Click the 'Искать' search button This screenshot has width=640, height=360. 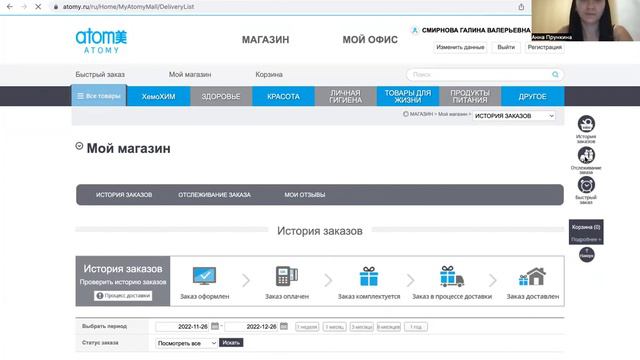pos(231,342)
